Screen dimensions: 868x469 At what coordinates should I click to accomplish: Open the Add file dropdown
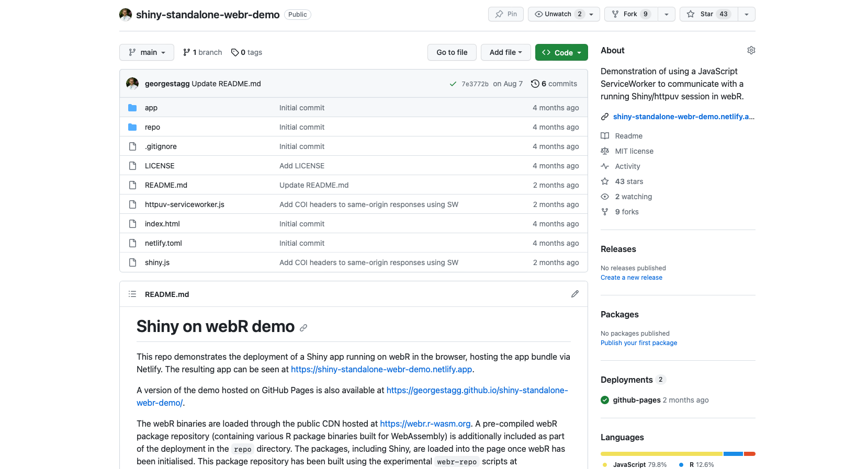[505, 52]
